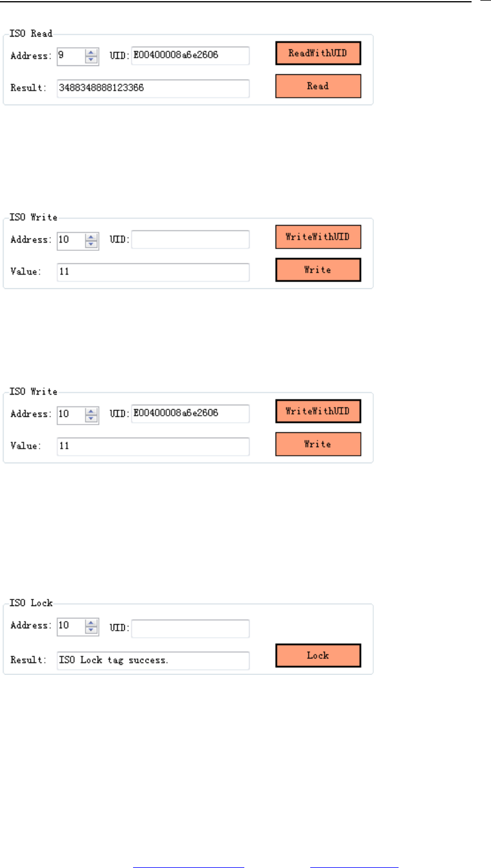The width and height of the screenshot is (491, 868).
Task: Click the ISO Read Result field showing 3488348888123366
Action: click(153, 88)
